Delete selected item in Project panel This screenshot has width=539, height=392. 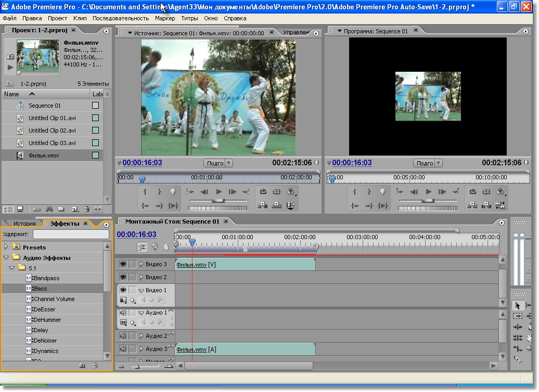coord(87,209)
